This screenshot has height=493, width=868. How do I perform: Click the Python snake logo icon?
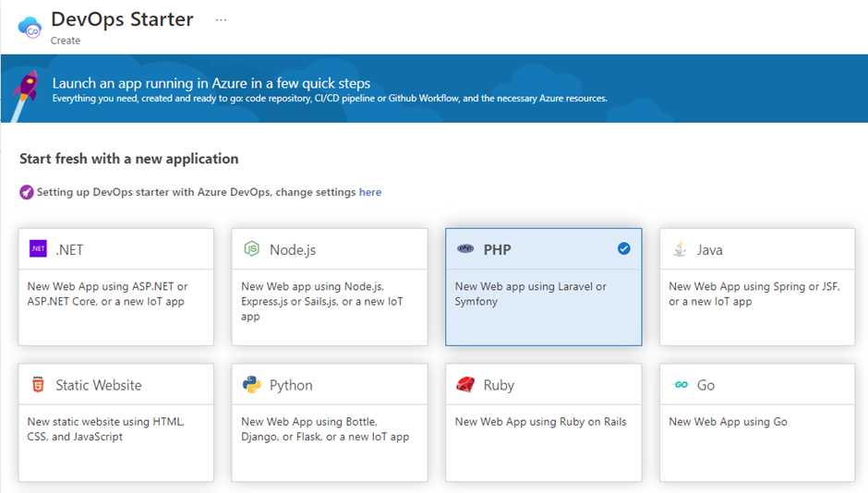pyautogui.click(x=251, y=384)
